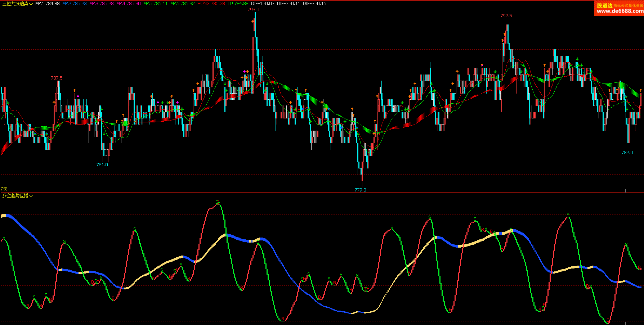The height and width of the screenshot is (325, 644).
Task: Click the 792.5 high price marker
Action: coord(506,16)
